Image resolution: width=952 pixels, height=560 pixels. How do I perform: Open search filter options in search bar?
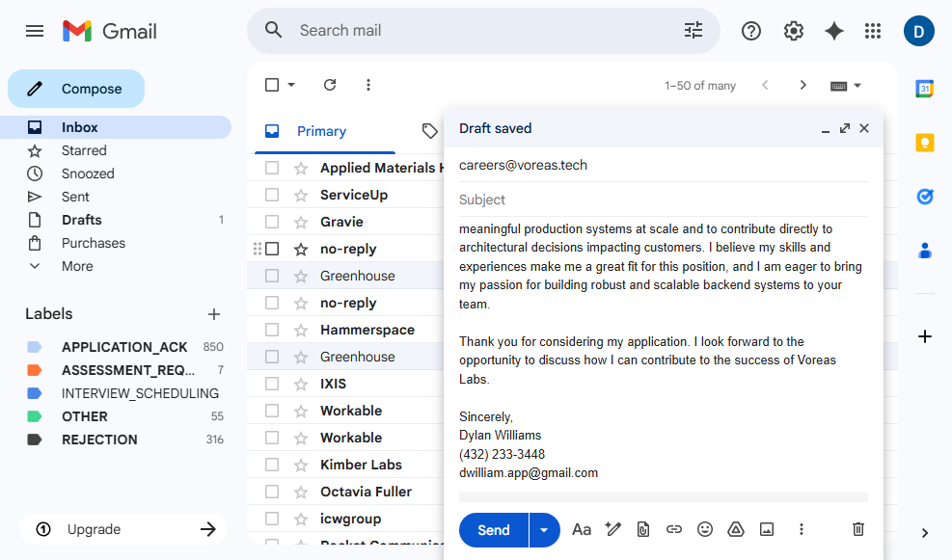coord(694,31)
